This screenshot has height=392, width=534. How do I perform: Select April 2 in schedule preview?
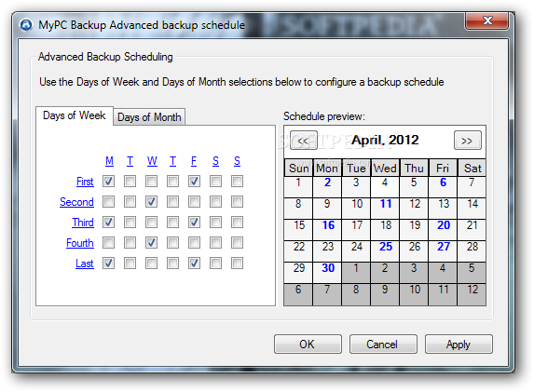pos(327,187)
